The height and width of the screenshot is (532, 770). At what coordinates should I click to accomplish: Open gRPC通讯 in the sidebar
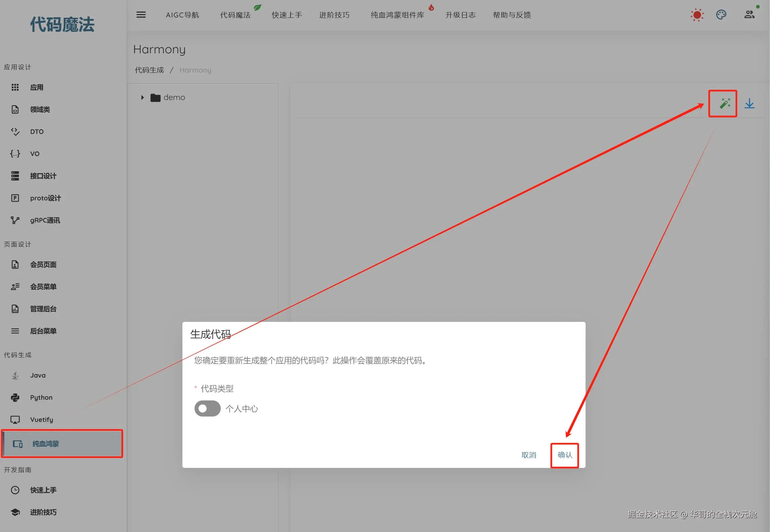[x=45, y=220]
